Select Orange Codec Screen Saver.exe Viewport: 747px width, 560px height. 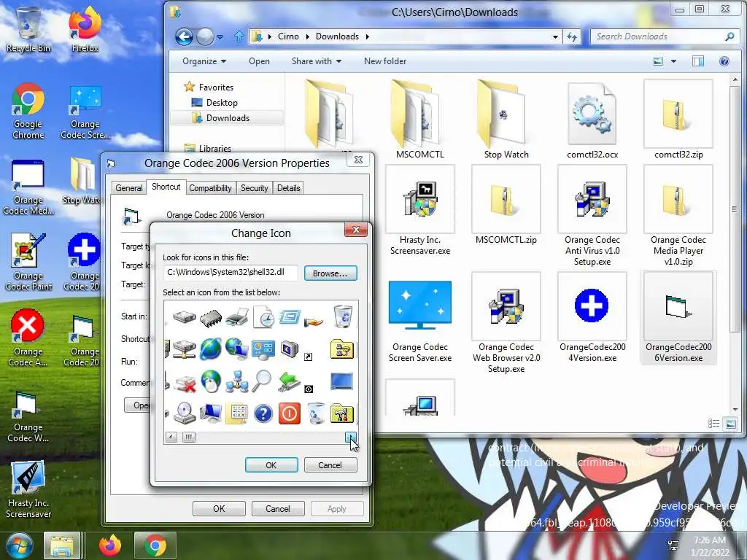tap(419, 322)
